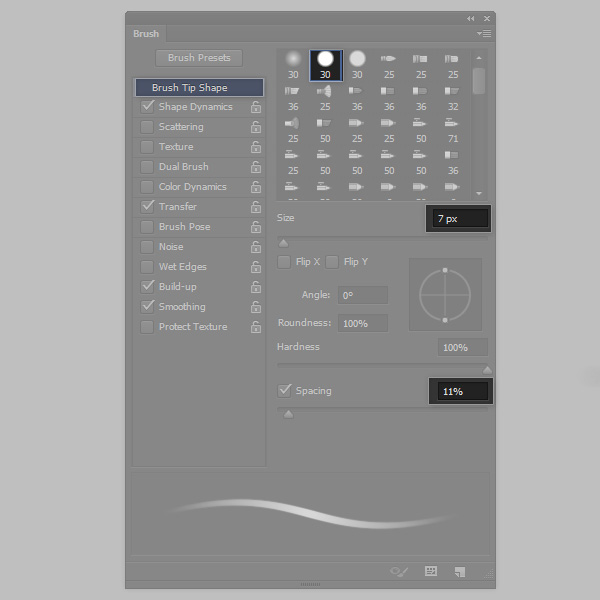Click the Roundness value field
This screenshot has height=600, width=600.
[363, 323]
